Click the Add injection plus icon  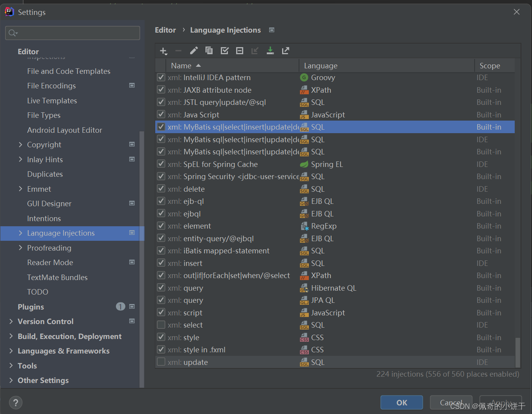coord(163,51)
